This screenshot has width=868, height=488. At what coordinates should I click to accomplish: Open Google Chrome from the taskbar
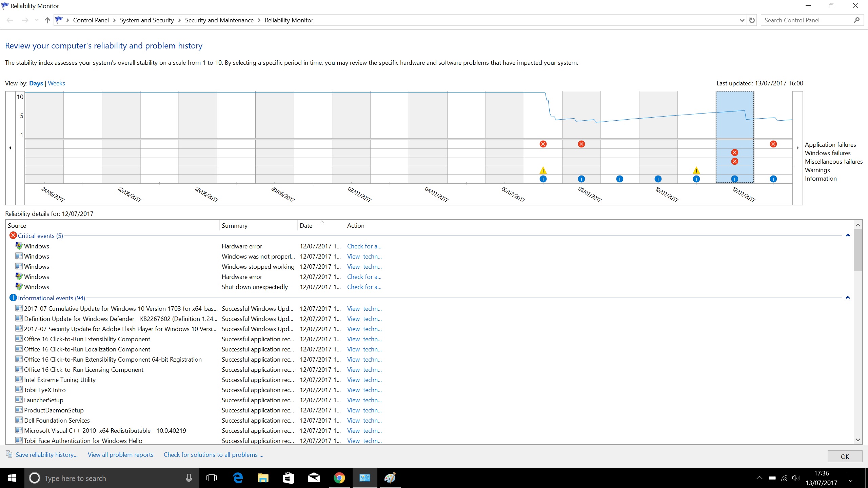339,478
